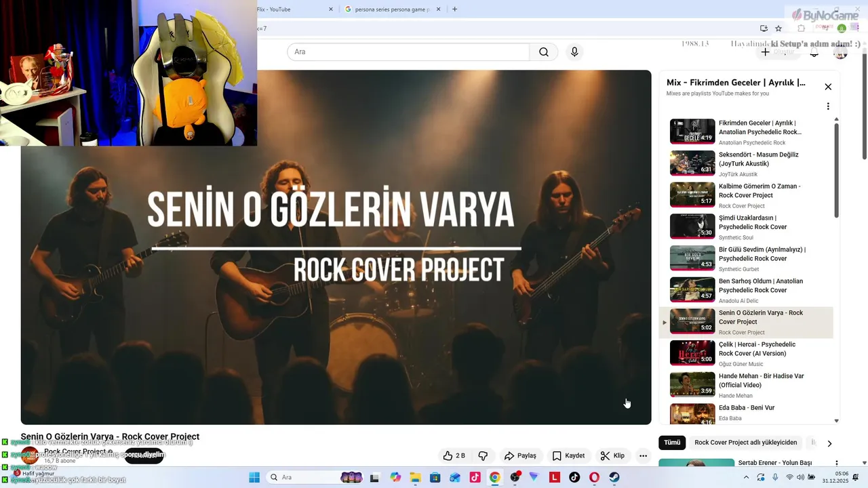Open the Chrome extensions puzzle icon
868x488 pixels.
(802, 28)
